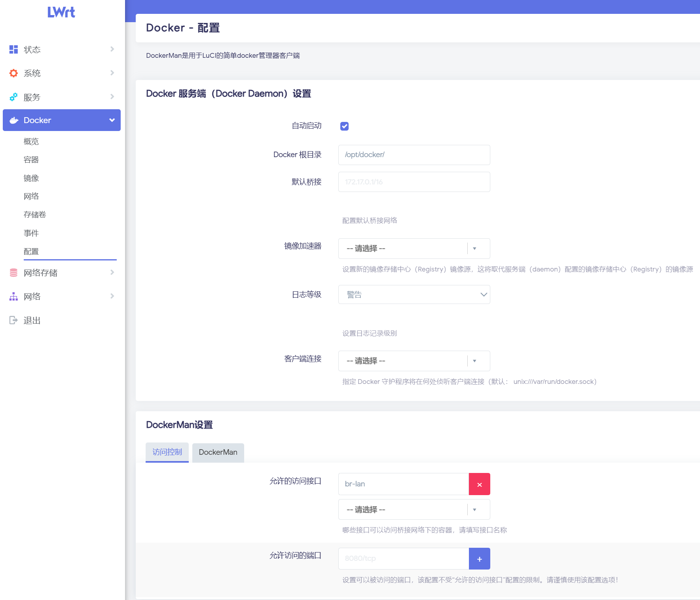The height and width of the screenshot is (600, 700).
Task: Click the 网络存储 database icon
Action: click(13, 272)
